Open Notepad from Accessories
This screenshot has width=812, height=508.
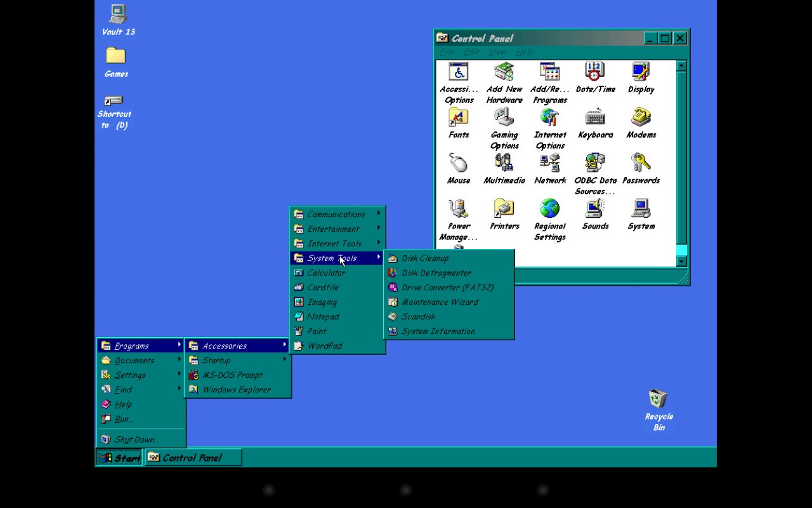[x=324, y=316]
